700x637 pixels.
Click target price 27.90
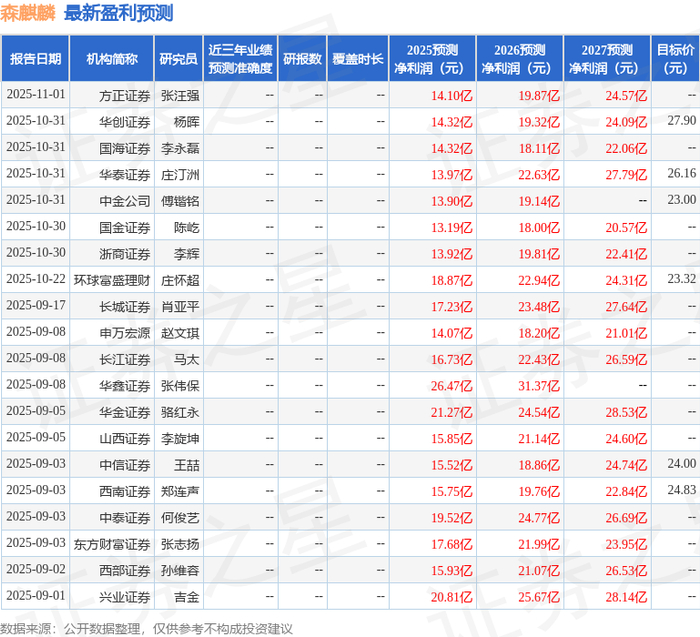pyautogui.click(x=682, y=121)
